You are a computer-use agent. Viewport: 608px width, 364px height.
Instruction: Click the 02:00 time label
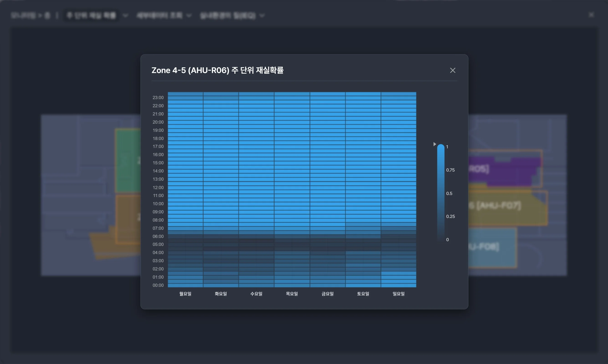coord(158,269)
